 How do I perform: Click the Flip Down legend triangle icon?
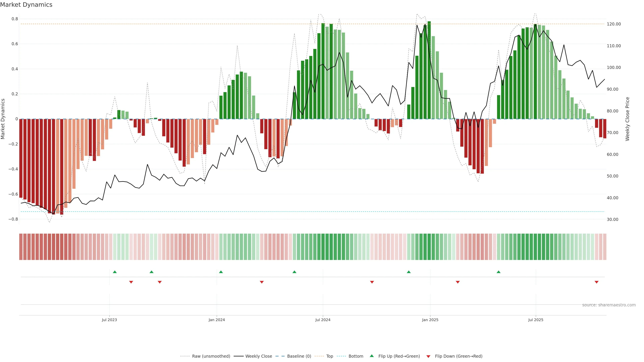428,356
